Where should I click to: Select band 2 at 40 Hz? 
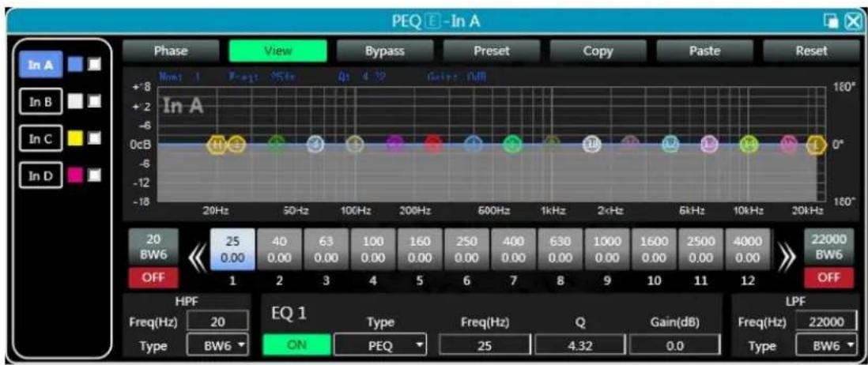[x=280, y=250]
